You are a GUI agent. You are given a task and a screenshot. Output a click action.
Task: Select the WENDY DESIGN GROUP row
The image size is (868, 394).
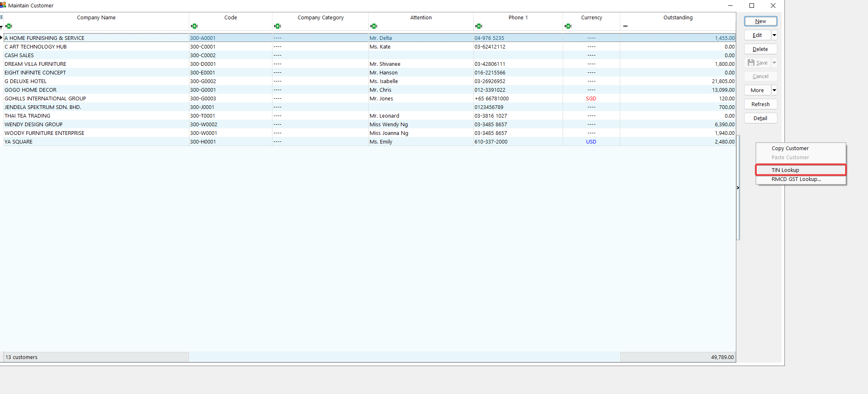(369, 124)
